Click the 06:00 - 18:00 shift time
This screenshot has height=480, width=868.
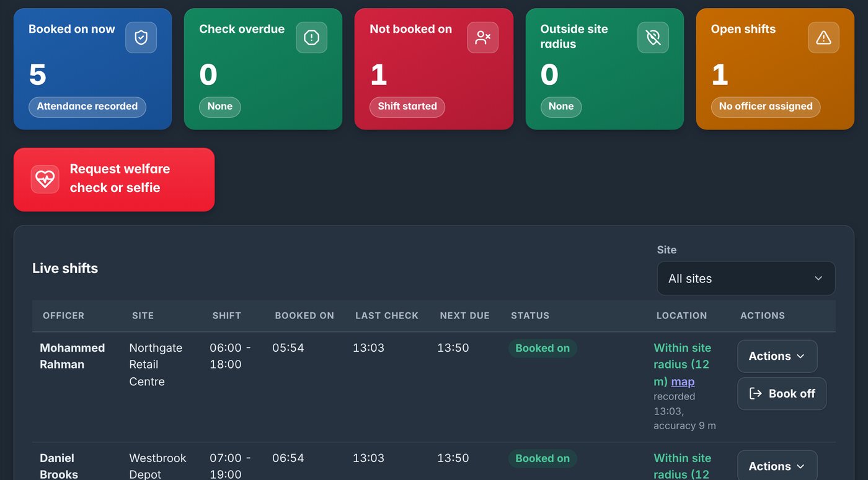[x=230, y=356]
